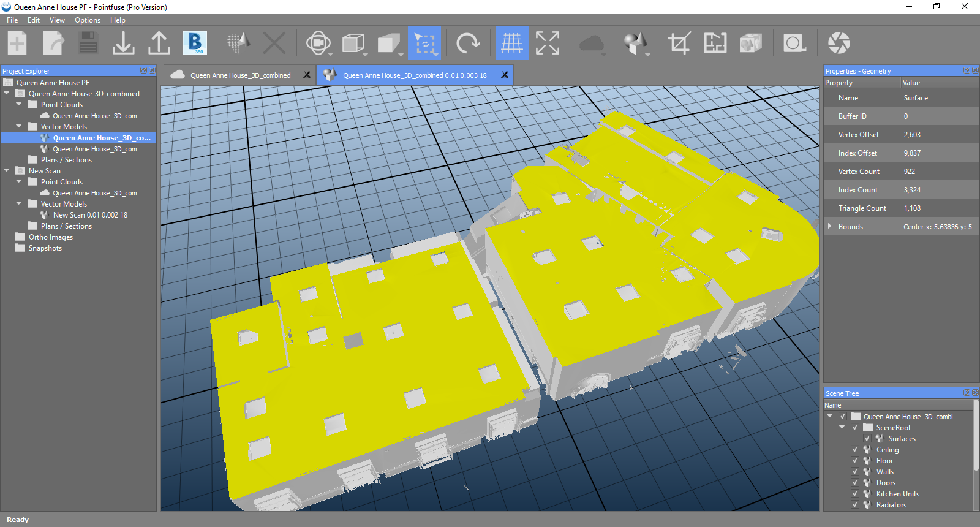Open the Options menu
Viewport: 980px width, 527px height.
(x=88, y=20)
